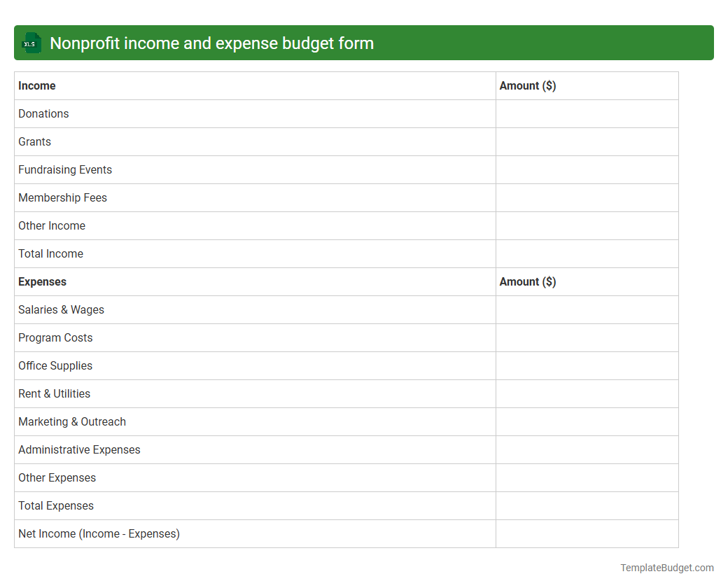The image size is (728, 588).
Task: Click the Total Income row label
Action: click(50, 253)
